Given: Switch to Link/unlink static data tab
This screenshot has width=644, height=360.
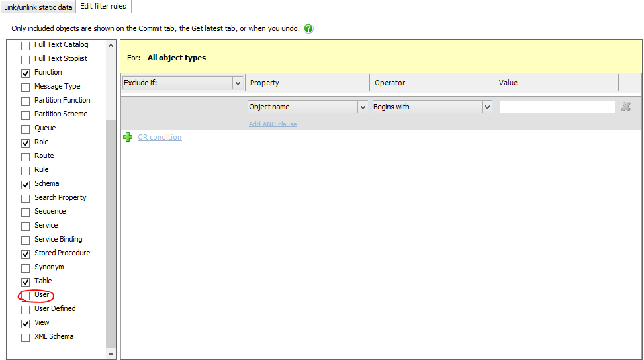Looking at the screenshot, I should point(38,7).
